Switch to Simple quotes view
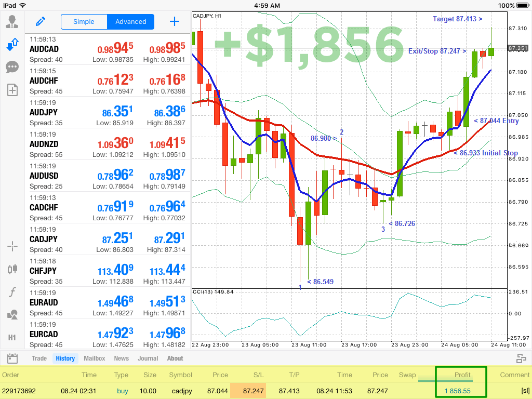 pyautogui.click(x=84, y=22)
